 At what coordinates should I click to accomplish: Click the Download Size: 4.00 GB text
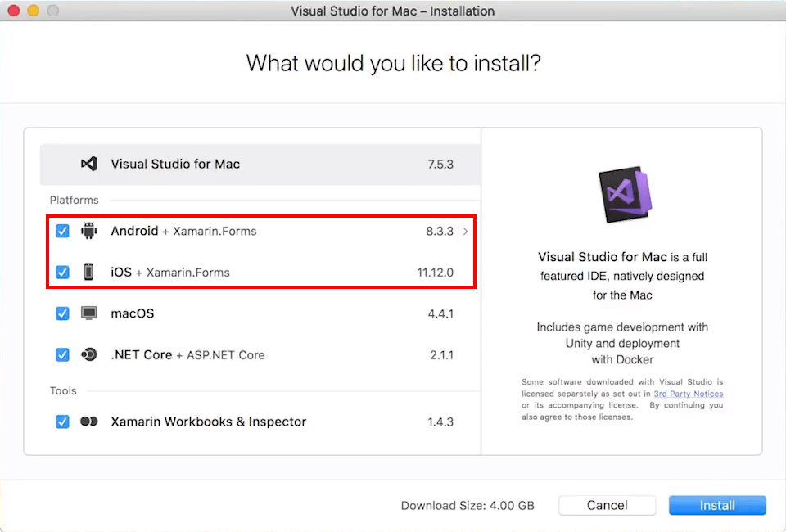[x=468, y=506]
